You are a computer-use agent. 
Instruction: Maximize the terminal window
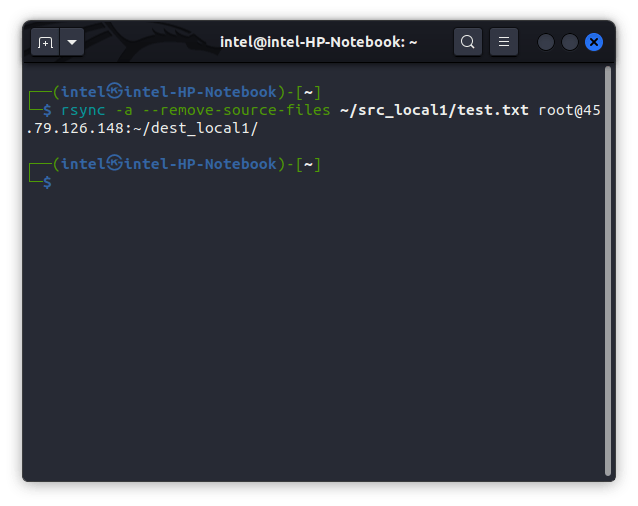570,42
